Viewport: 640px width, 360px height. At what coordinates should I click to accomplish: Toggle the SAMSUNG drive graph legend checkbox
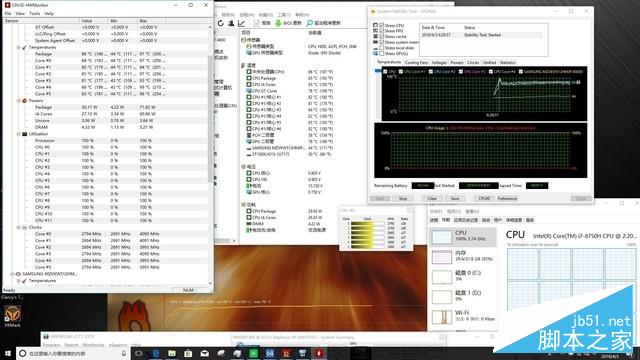tap(521, 71)
